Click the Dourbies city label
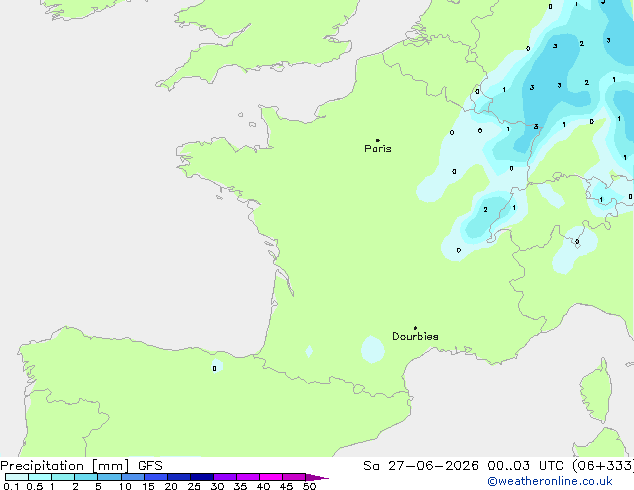Screen dimensions: 634x490 pos(415,336)
